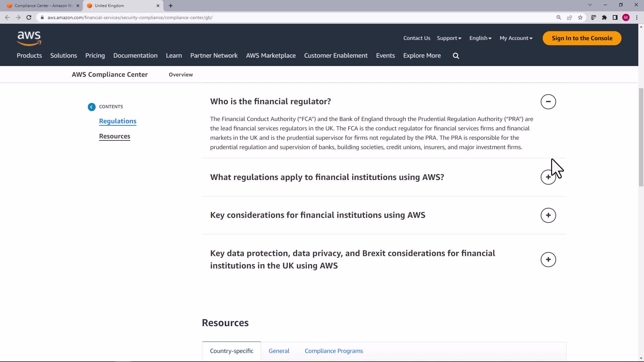Expand 'Key considerations for financial institutions' section
The width and height of the screenshot is (644, 362).
548,215
